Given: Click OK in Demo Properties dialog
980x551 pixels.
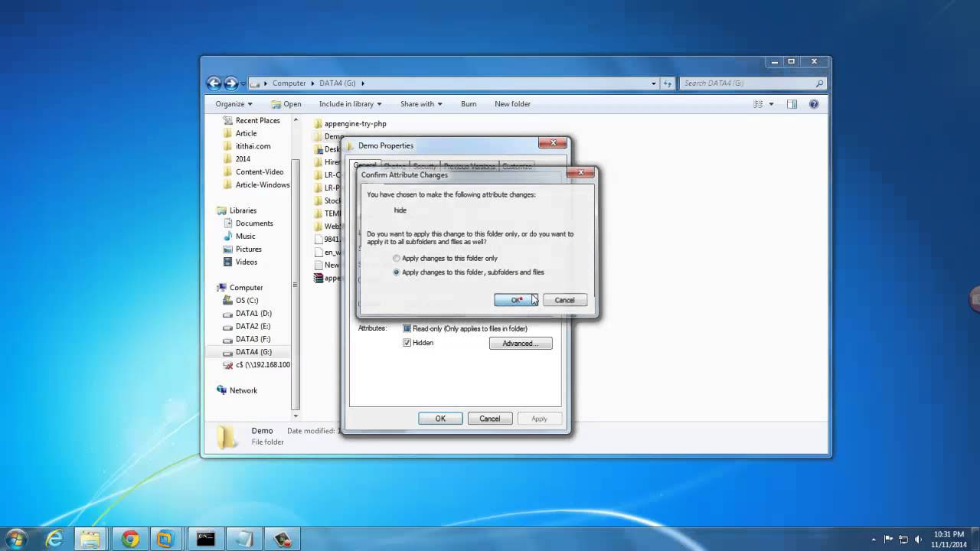Looking at the screenshot, I should point(440,419).
